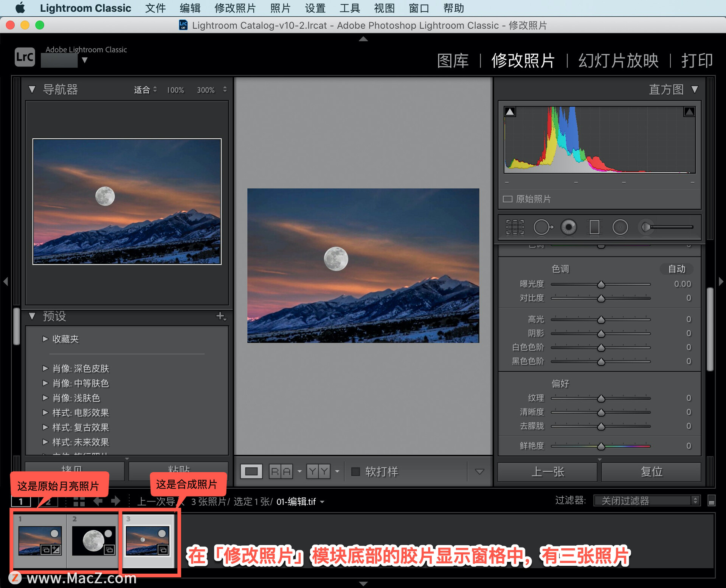This screenshot has height=588, width=726.
Task: Toggle the filmstrip filter switch
Action: (x=711, y=501)
